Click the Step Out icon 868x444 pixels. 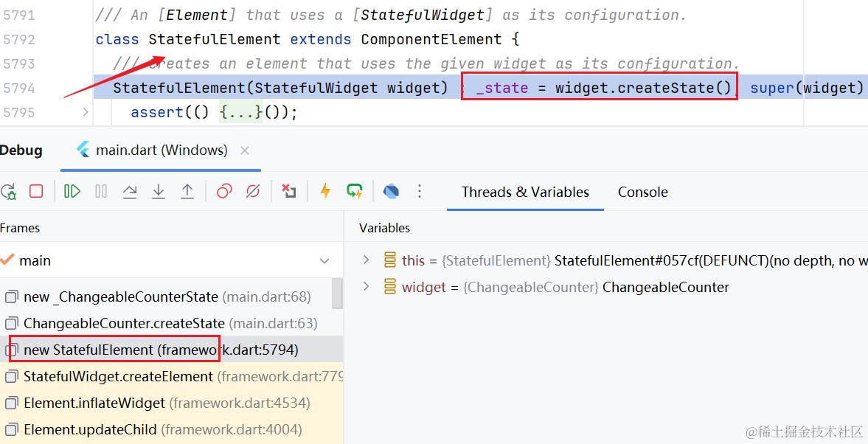pos(187,192)
